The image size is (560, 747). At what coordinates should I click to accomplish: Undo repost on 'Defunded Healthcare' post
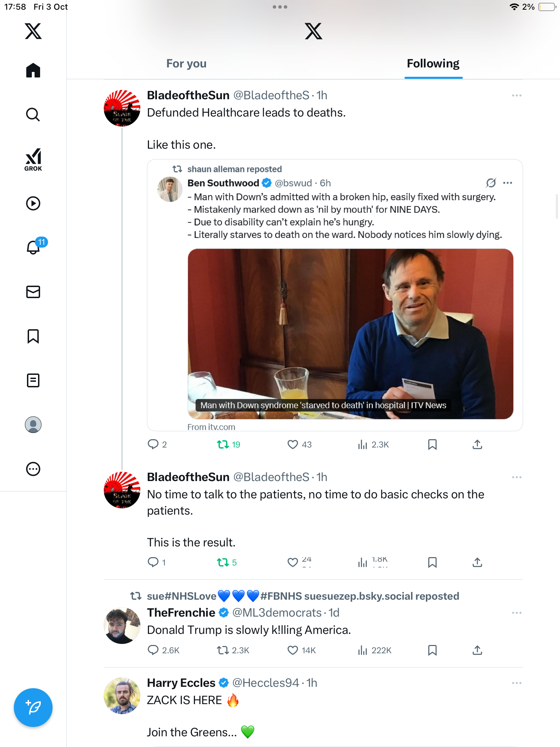pyautogui.click(x=223, y=444)
